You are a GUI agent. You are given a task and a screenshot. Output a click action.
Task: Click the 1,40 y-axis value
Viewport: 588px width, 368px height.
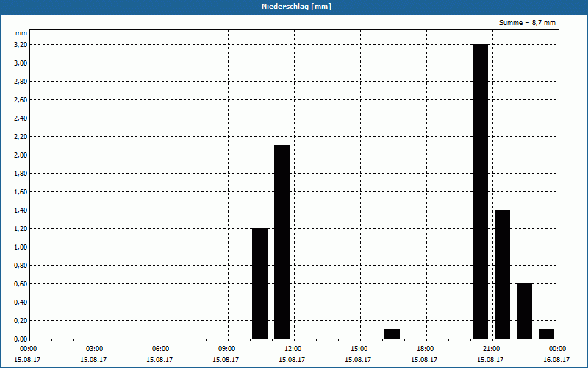tap(21, 210)
